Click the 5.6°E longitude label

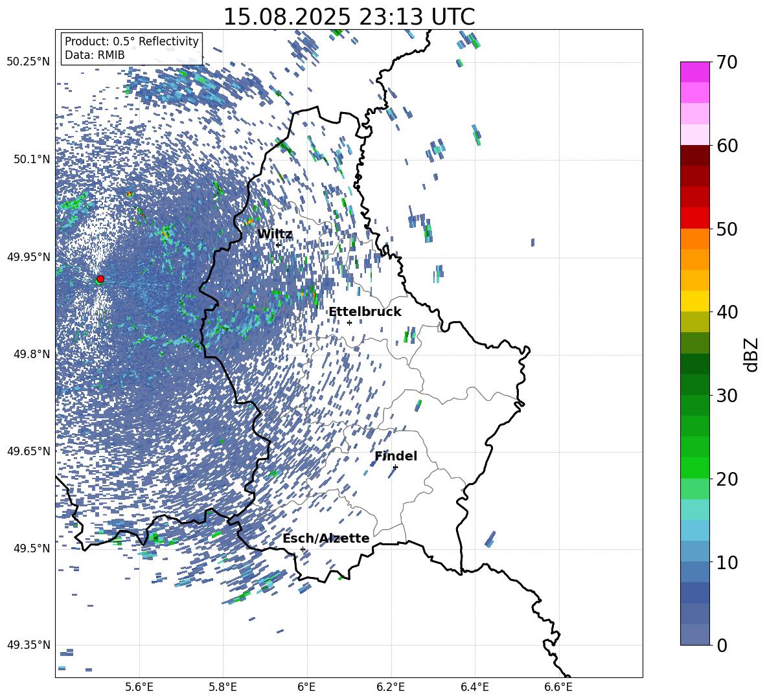click(x=139, y=687)
